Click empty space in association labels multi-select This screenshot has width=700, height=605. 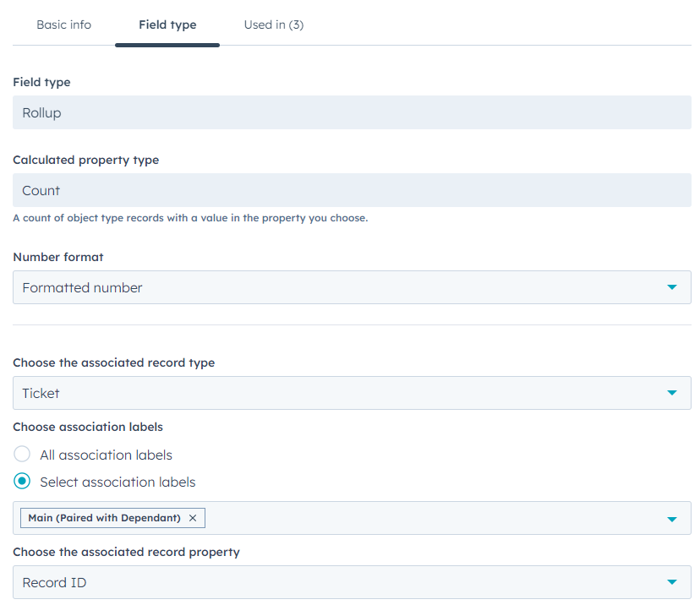click(x=423, y=518)
